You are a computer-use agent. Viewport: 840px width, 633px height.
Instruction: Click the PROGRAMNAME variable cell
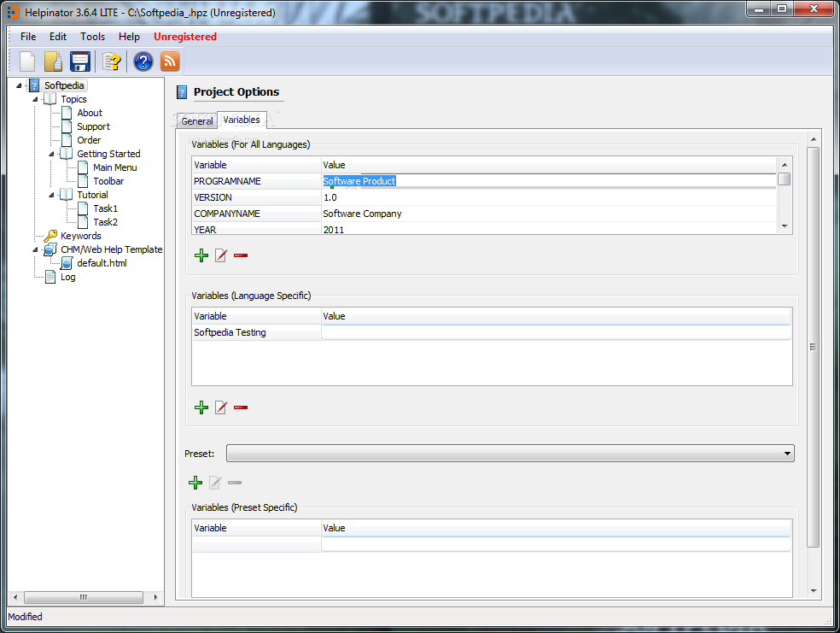click(257, 181)
